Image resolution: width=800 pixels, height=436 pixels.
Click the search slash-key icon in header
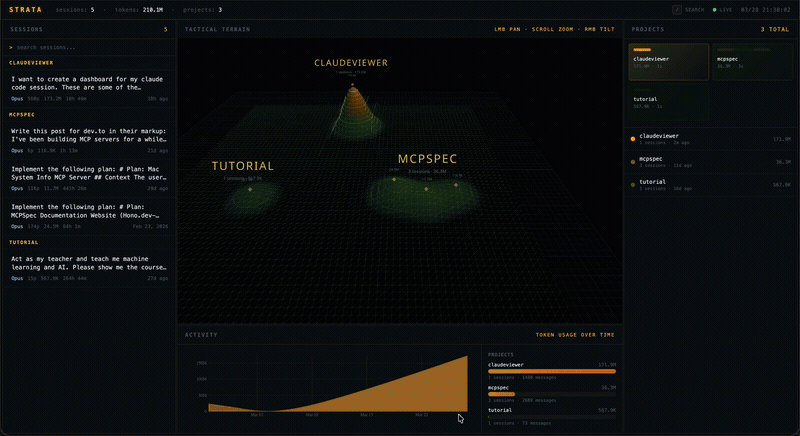pyautogui.click(x=677, y=9)
